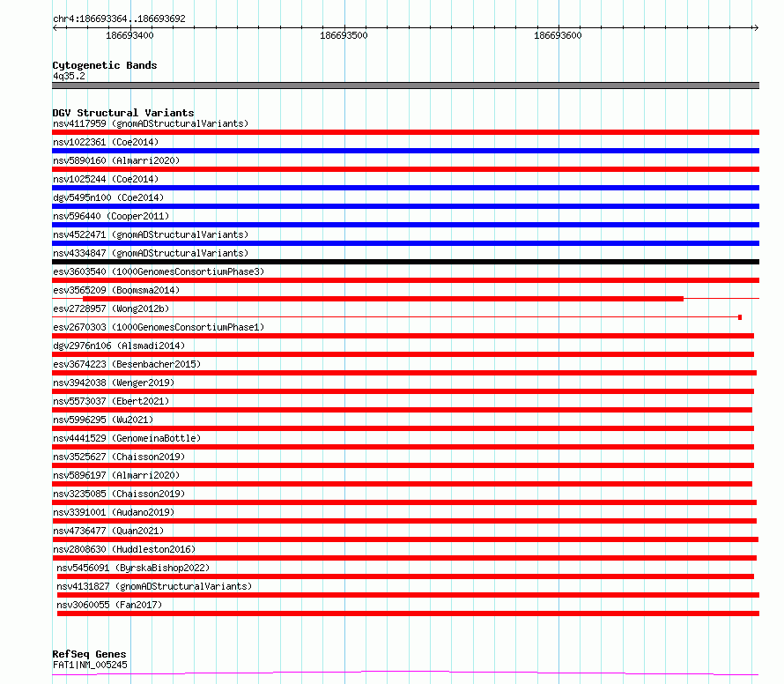Select variant nsv3942038 (Wenger2019)
Image resolution: width=784 pixels, height=684 pixels.
click(x=114, y=383)
